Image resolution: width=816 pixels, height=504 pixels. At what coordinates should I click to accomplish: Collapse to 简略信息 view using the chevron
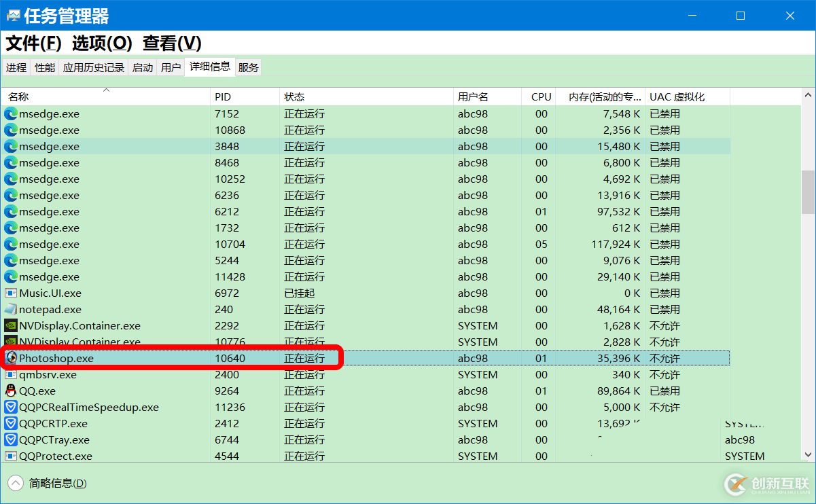click(16, 483)
